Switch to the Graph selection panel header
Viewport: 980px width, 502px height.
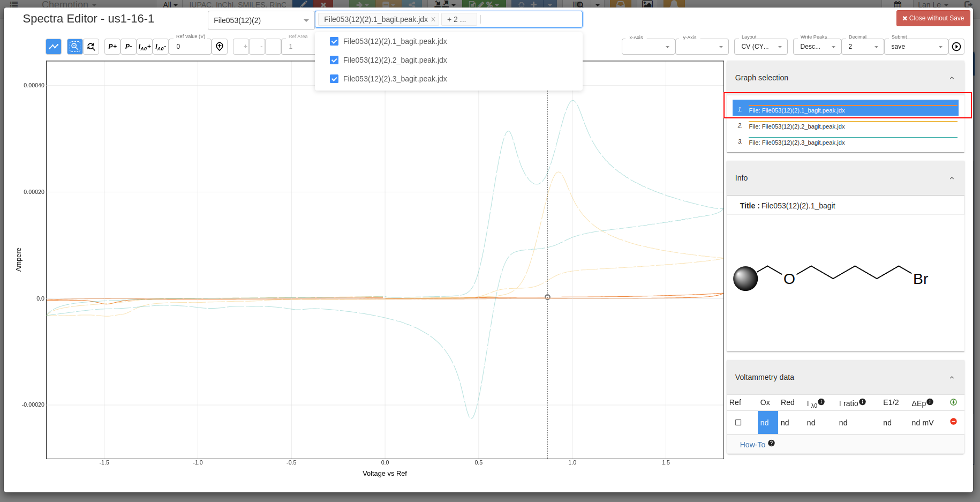(761, 78)
